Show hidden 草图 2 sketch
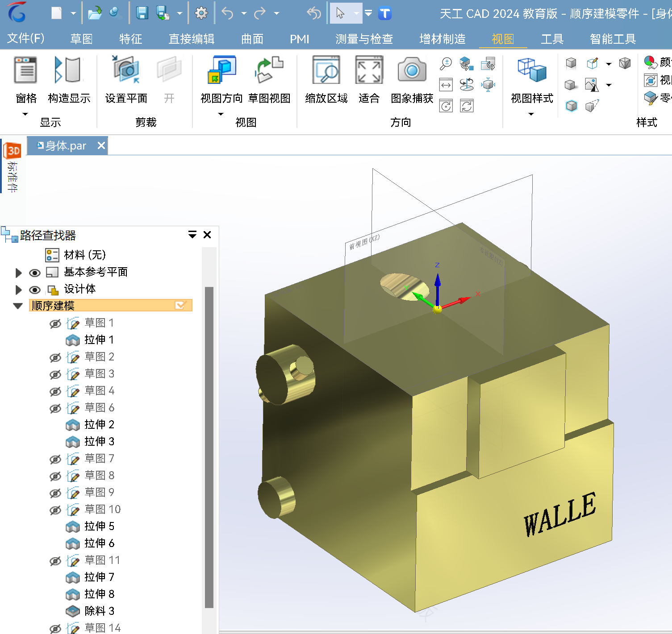 pos(55,357)
